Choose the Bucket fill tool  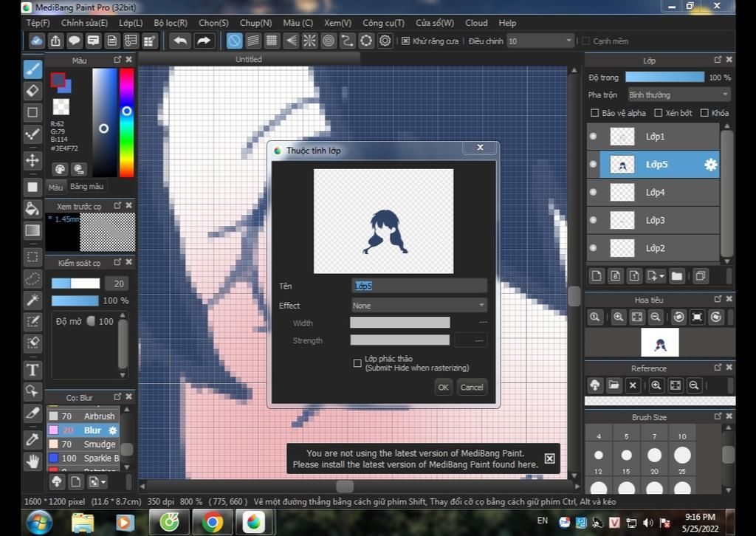[x=32, y=208]
